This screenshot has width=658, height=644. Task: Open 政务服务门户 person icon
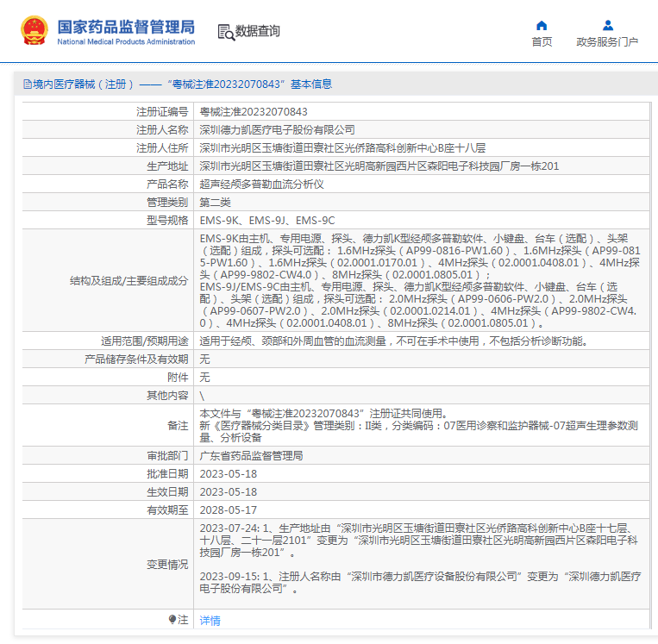607,25
